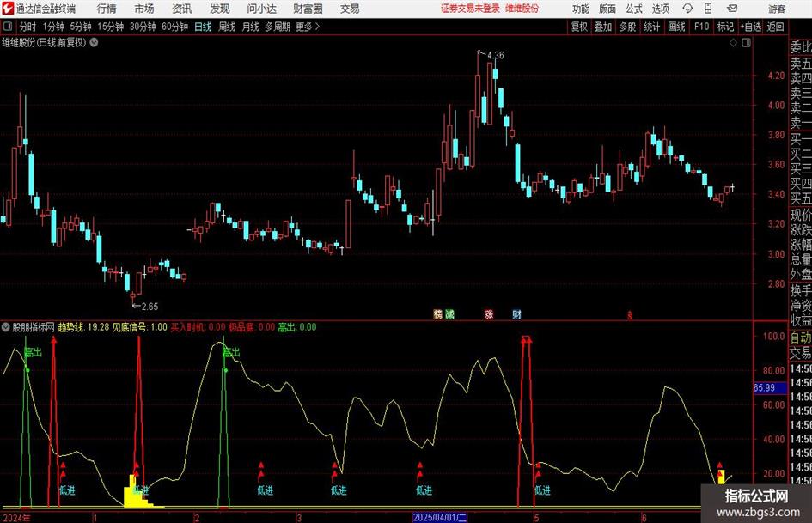
Task: Click the diamond icon at chart top right
Action: 733,43
